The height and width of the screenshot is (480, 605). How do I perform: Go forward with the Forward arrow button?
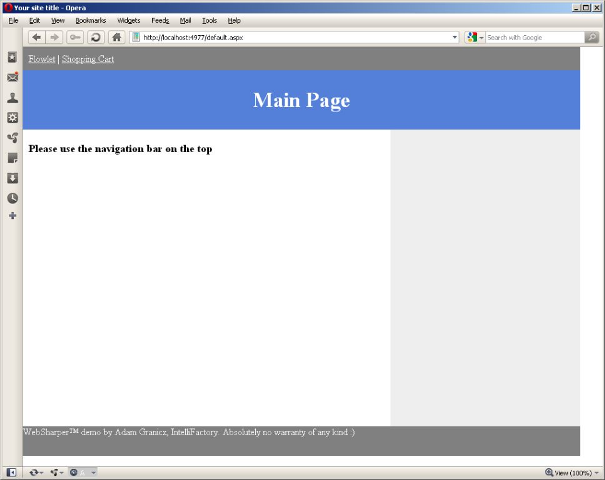(x=54, y=37)
